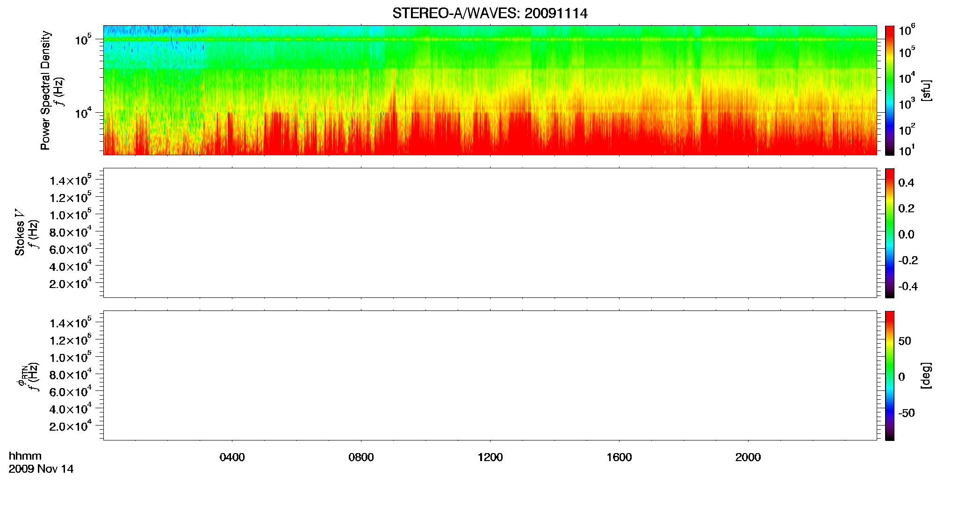Select the Stokes V color bar
This screenshot has width=980, height=505.
(889, 233)
